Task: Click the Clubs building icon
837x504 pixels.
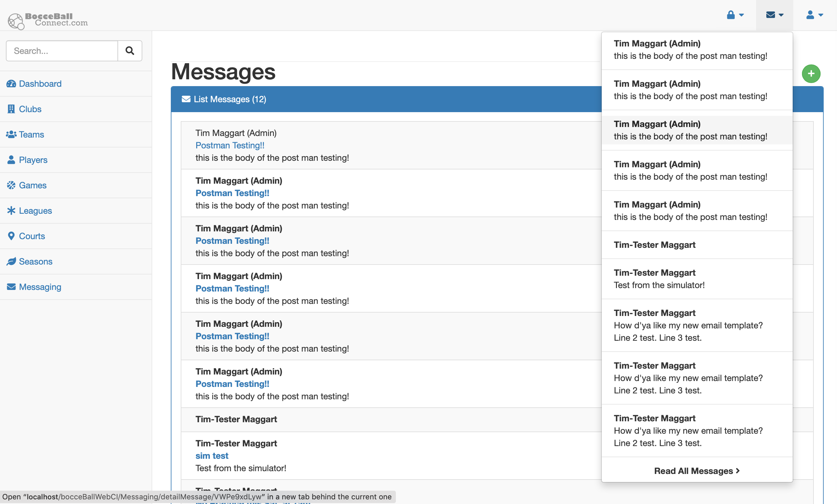Action: tap(11, 109)
